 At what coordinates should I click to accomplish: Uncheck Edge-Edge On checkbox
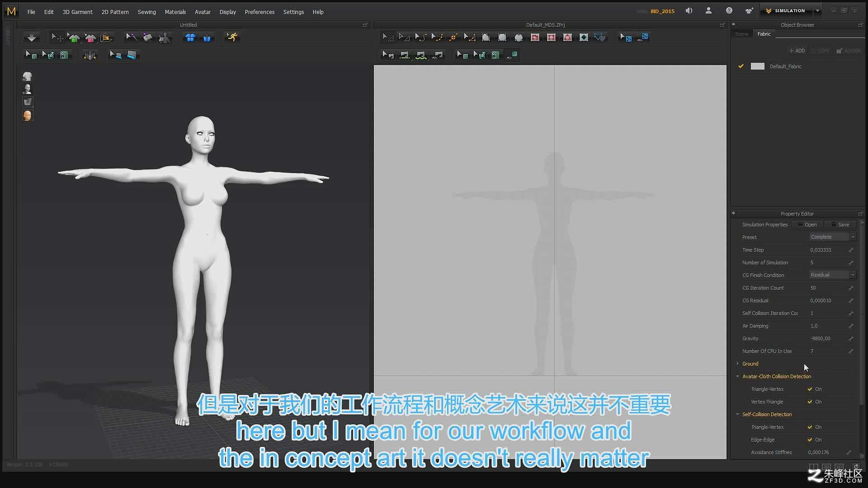(810, 440)
